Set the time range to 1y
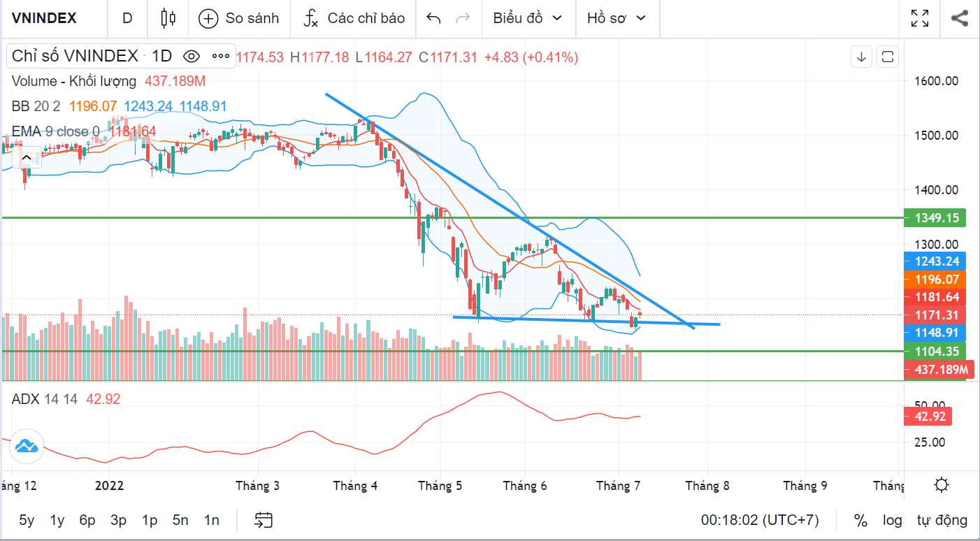 coord(57,520)
